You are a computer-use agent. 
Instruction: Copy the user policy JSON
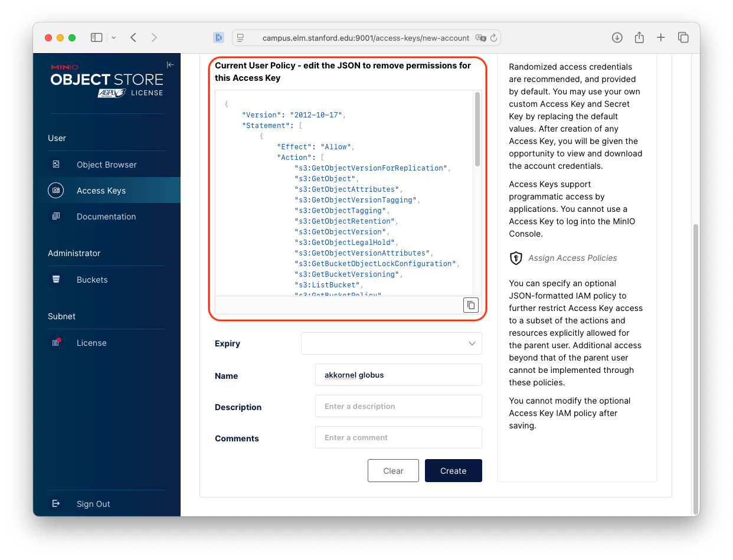click(470, 304)
